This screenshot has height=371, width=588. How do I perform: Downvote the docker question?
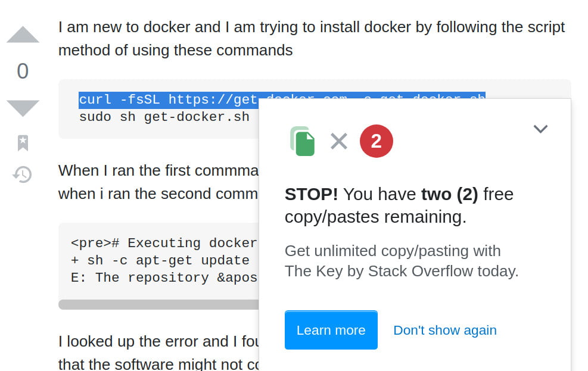point(22,107)
